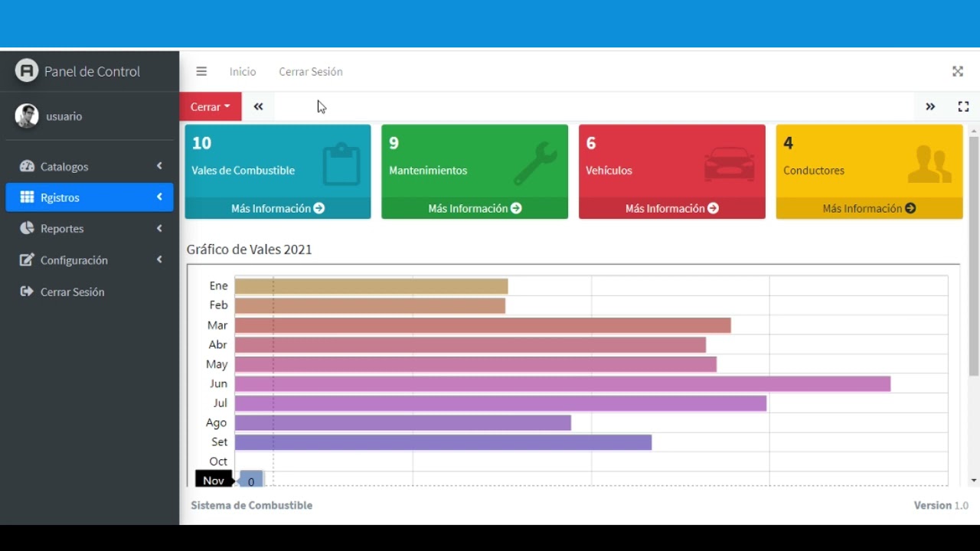Click the Configuración edit icon

(27, 260)
